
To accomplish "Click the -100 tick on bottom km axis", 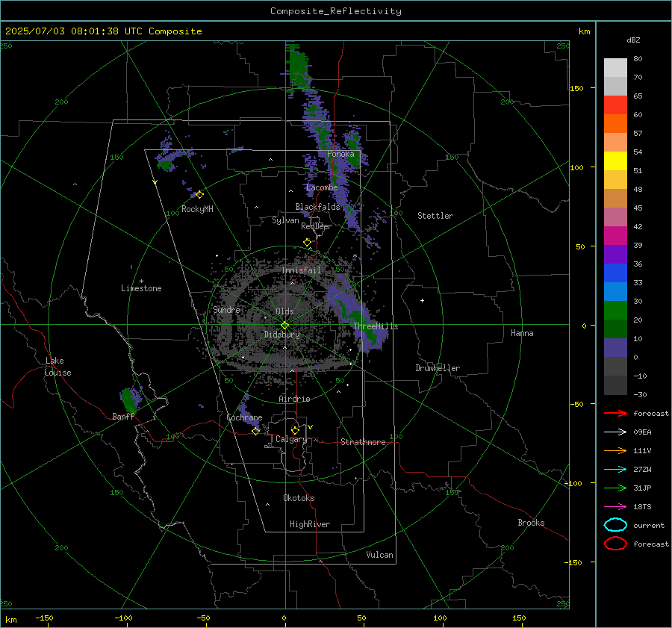I will click(123, 618).
